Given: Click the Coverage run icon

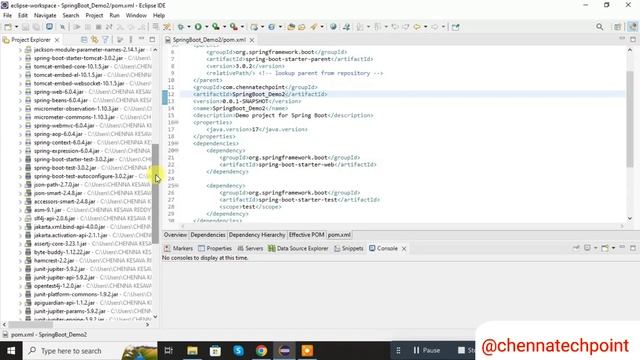Looking at the screenshot, I should click(x=216, y=27).
